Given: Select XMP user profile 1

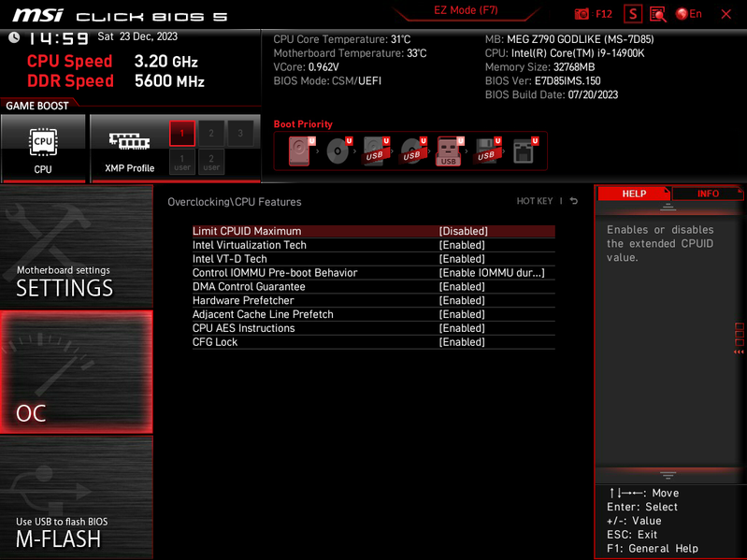Looking at the screenshot, I should pos(182,162).
